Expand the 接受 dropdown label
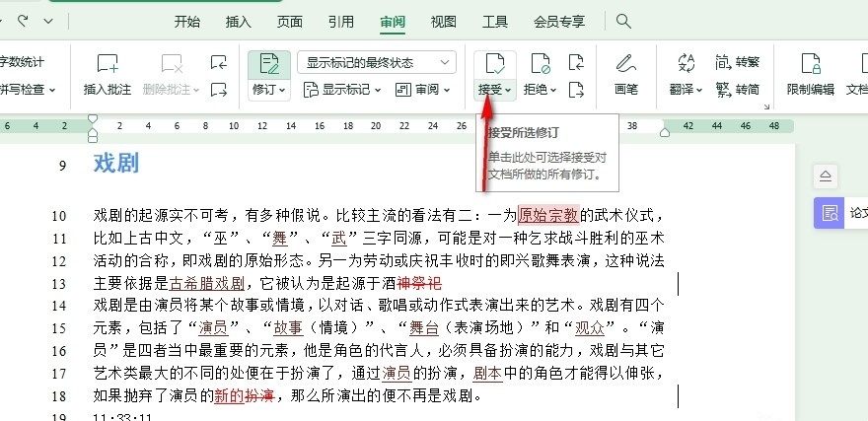 [495, 89]
